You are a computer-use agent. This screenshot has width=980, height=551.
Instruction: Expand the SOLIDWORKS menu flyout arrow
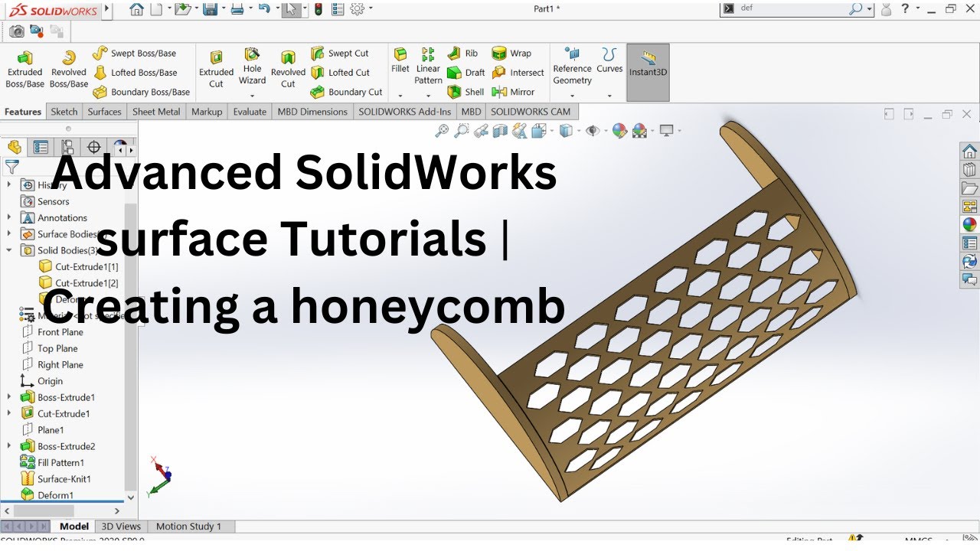[x=106, y=9]
